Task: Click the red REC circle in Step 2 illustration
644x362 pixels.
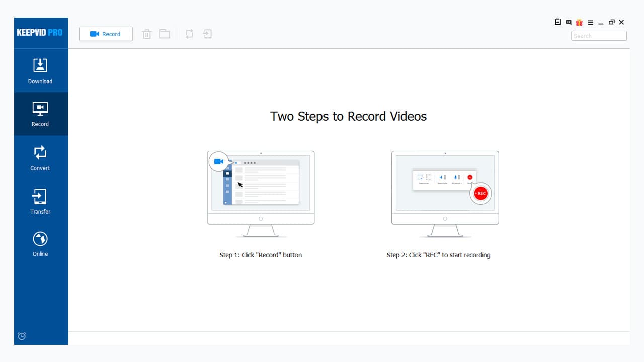Action: [480, 193]
